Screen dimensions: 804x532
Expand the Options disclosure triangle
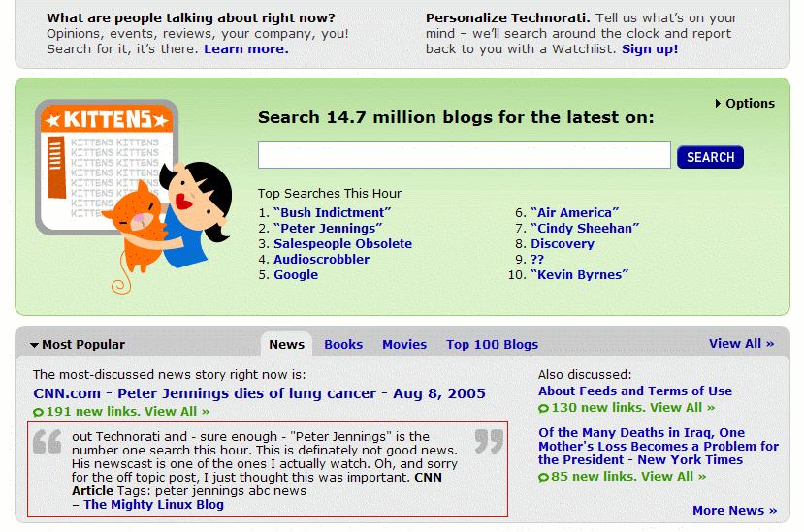pos(718,104)
